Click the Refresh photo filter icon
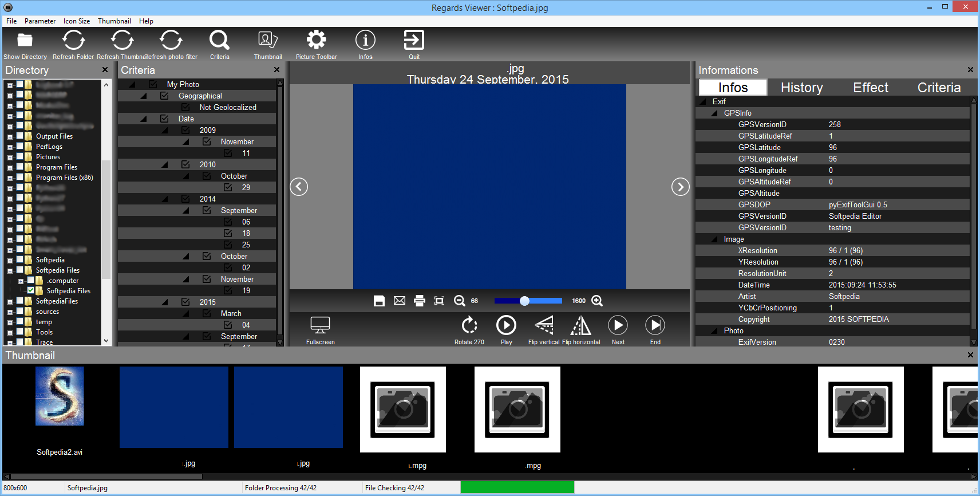 pos(171,40)
